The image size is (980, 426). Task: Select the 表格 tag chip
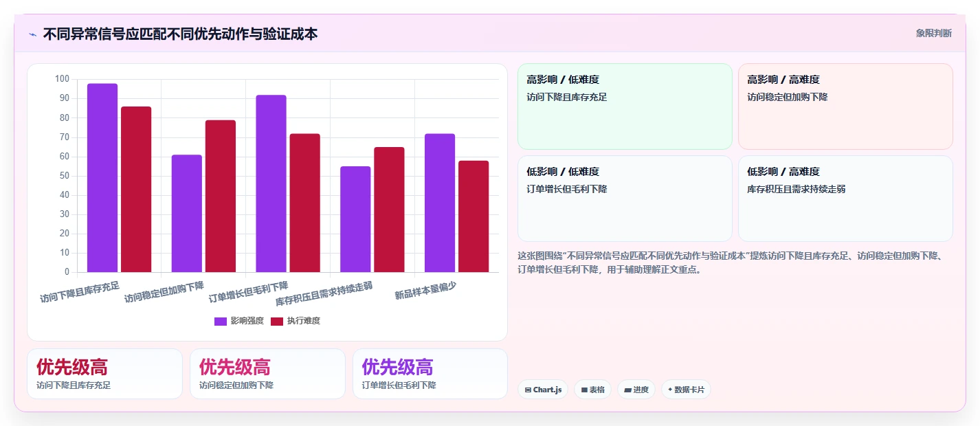(x=592, y=390)
